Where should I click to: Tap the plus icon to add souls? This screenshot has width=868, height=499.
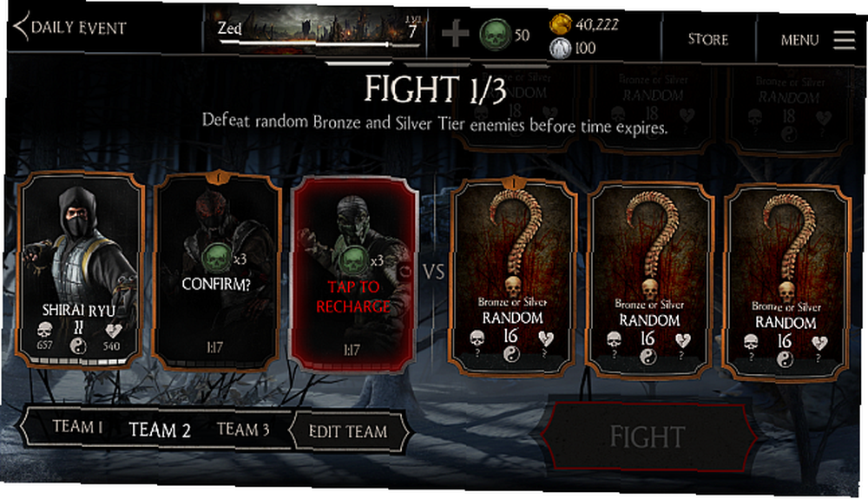coord(455,35)
